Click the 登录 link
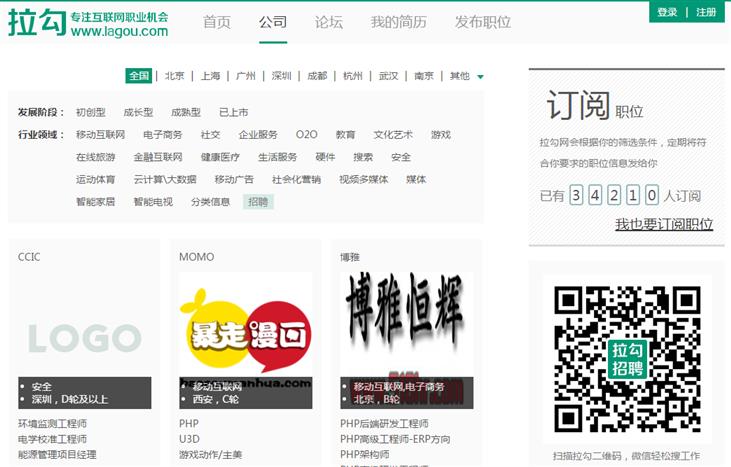731x467 pixels. pyautogui.click(x=667, y=12)
